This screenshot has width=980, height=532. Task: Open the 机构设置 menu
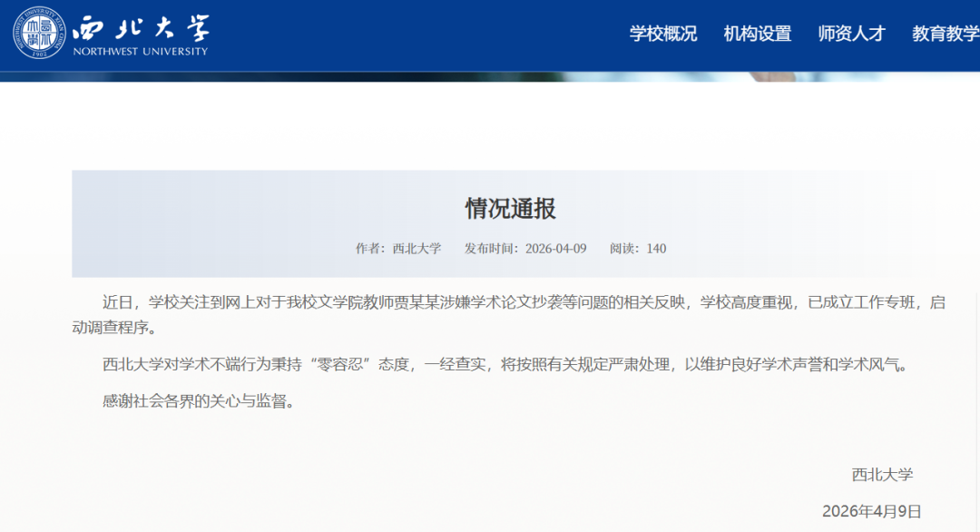click(x=758, y=34)
